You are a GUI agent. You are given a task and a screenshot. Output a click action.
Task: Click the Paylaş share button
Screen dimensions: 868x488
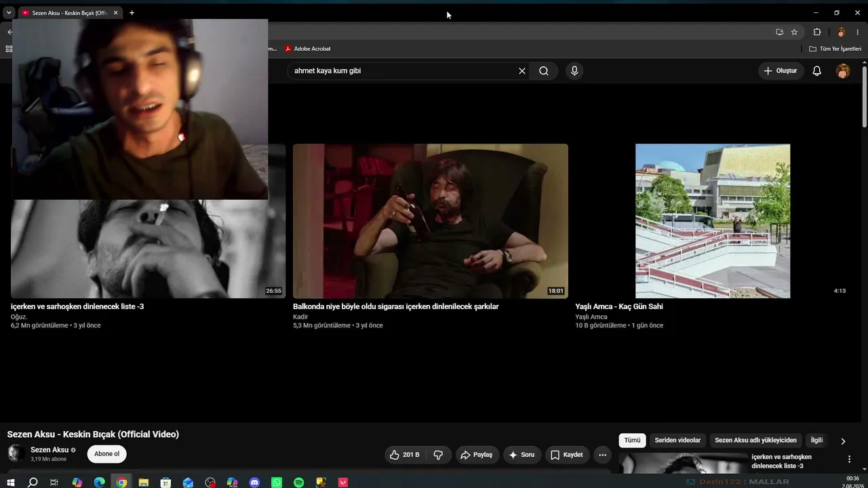pyautogui.click(x=477, y=455)
